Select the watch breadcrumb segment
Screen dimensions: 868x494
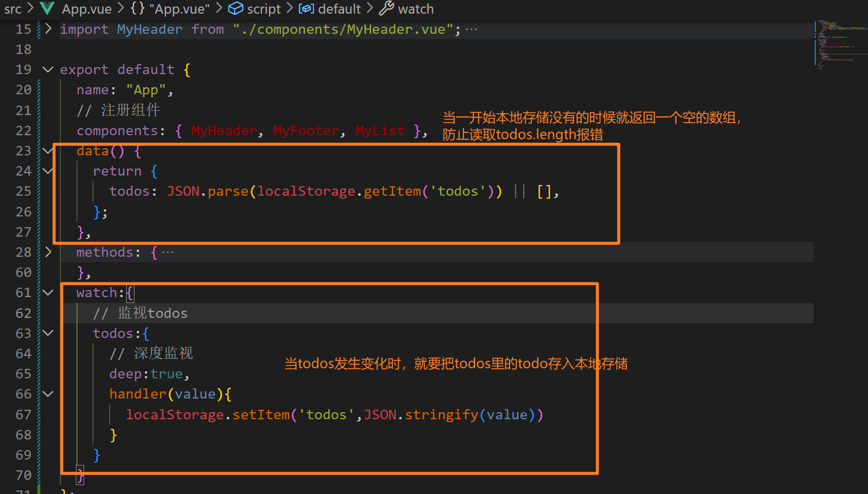coord(416,9)
